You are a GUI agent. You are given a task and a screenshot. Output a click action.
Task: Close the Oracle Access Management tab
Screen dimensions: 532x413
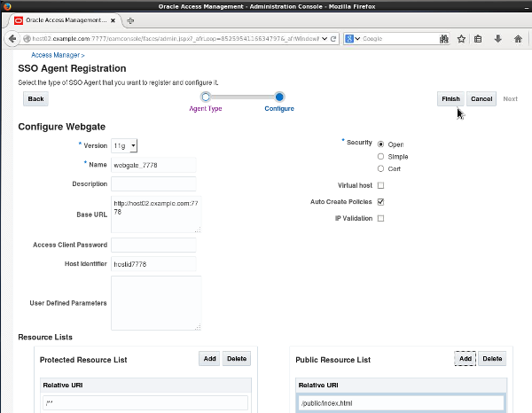(113, 20)
